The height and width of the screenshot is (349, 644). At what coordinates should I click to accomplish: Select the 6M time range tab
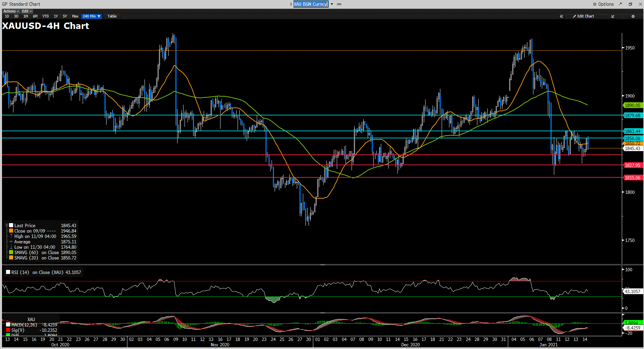(35, 16)
